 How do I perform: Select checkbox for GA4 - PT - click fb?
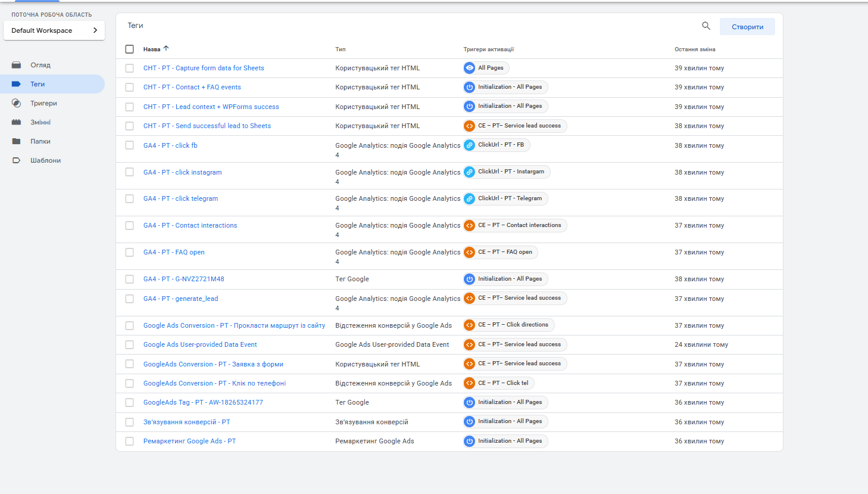point(129,145)
